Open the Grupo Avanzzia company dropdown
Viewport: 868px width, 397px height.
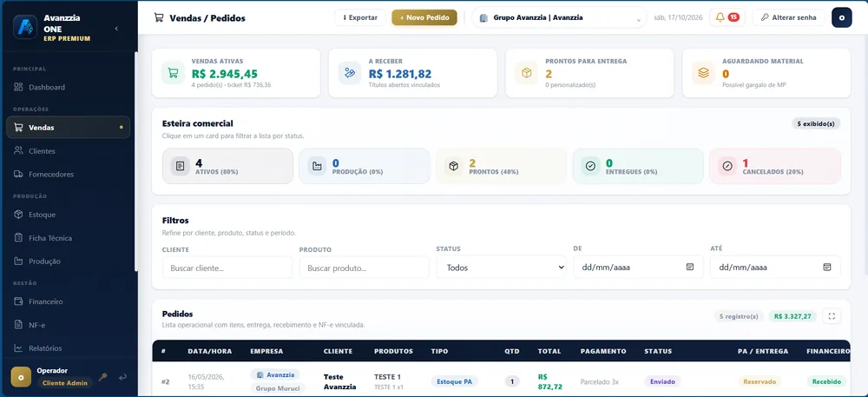[559, 17]
